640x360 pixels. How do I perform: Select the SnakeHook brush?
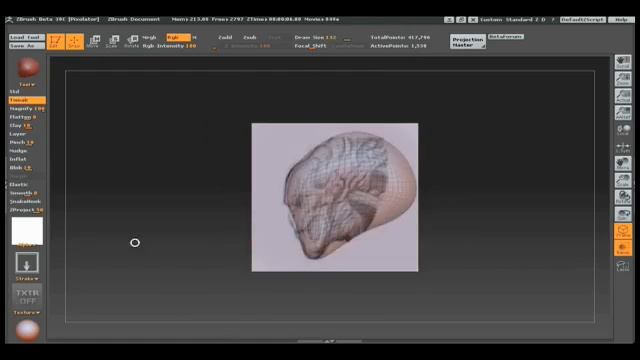pos(25,202)
